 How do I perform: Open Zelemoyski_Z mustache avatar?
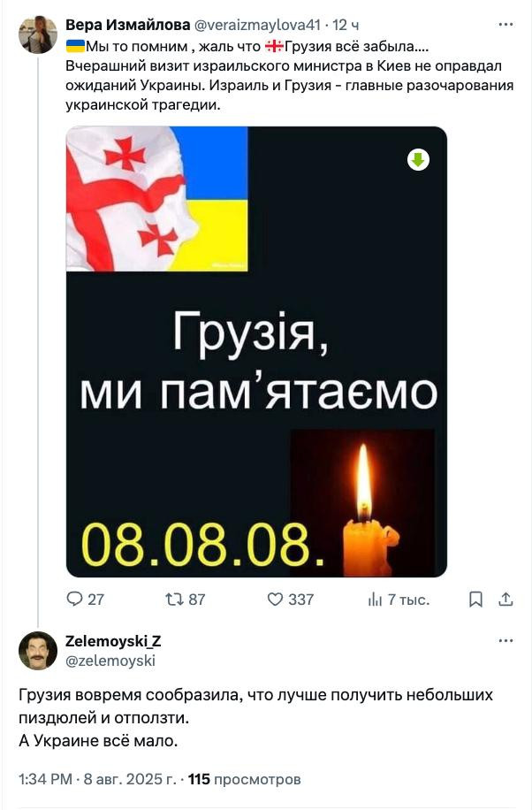[38, 650]
